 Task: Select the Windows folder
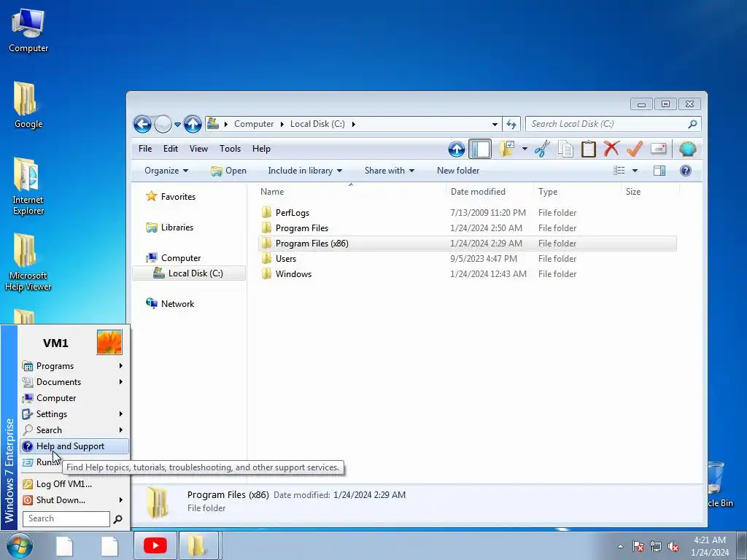[293, 274]
